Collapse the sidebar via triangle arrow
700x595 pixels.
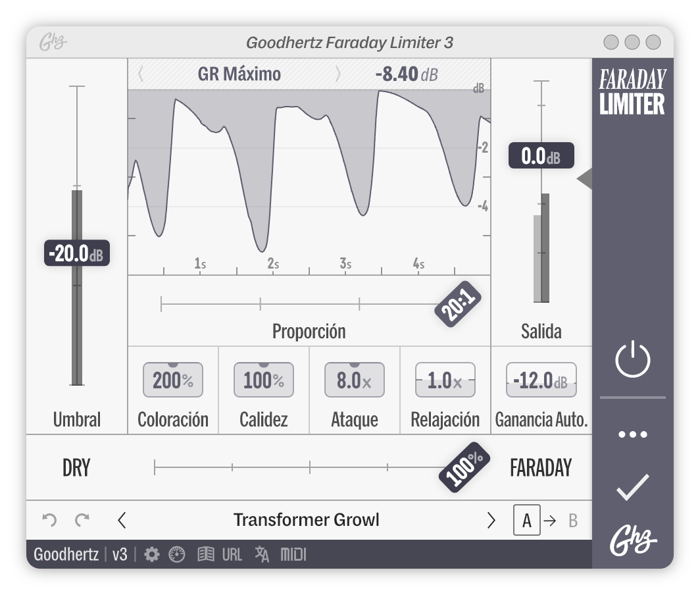tap(584, 178)
